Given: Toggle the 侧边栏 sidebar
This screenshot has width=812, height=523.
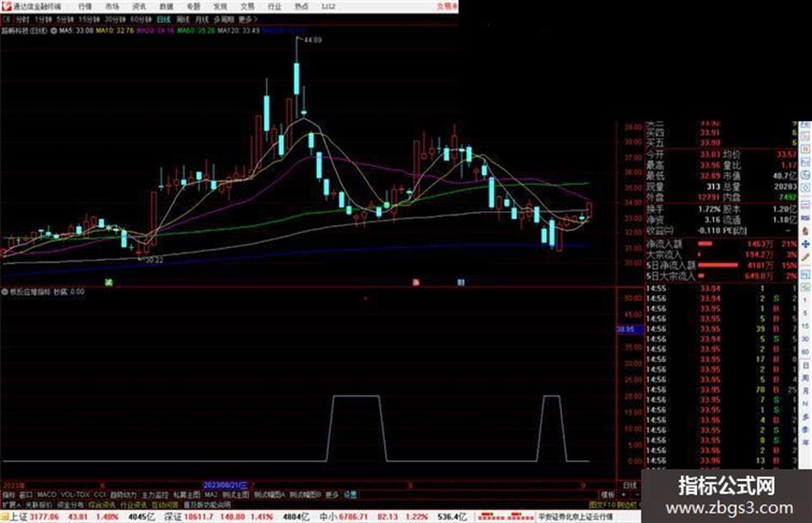Looking at the screenshot, I should (x=626, y=504).
